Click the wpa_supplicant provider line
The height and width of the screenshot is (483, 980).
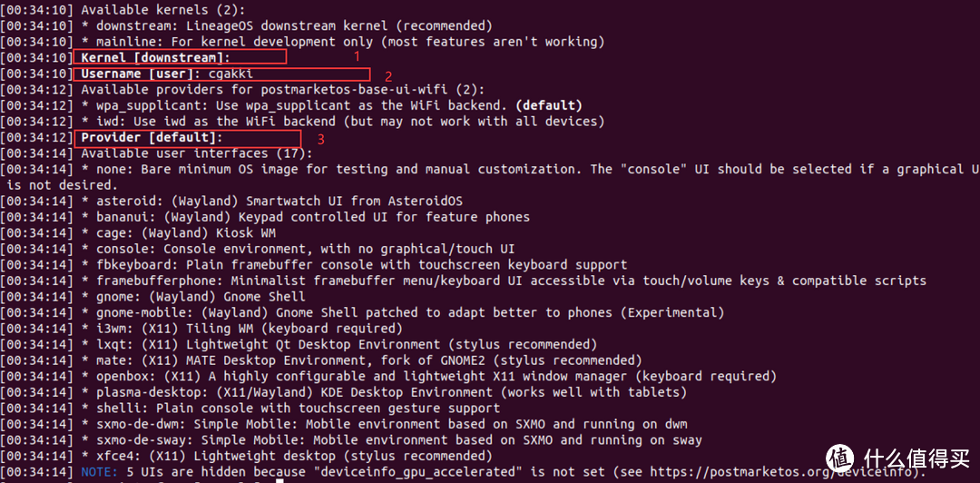click(331, 105)
